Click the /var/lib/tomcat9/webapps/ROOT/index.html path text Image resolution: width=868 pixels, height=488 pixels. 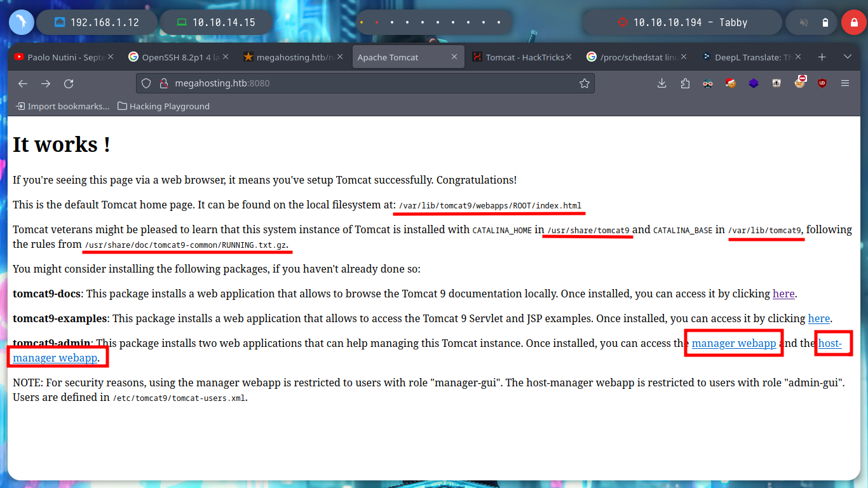[x=490, y=206]
